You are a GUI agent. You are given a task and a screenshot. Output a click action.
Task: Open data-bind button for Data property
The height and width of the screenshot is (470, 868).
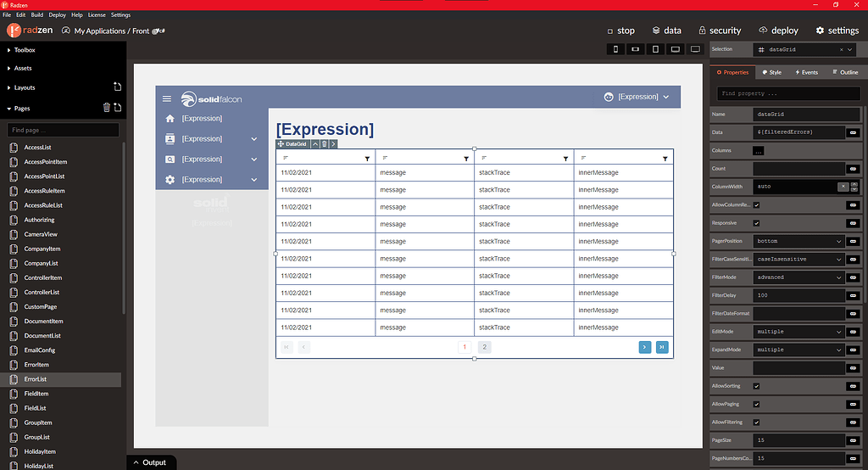point(853,132)
